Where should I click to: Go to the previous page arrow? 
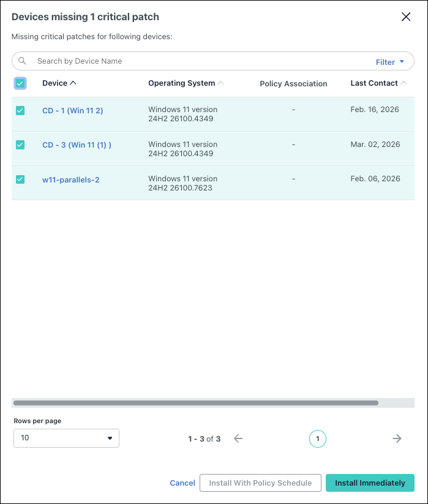[238, 438]
